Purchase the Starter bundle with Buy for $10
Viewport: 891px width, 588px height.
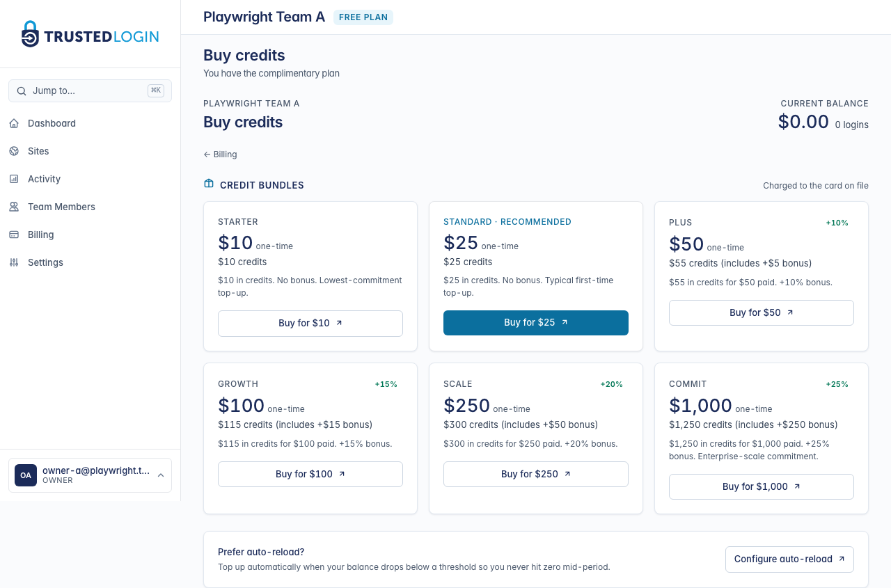pos(310,323)
